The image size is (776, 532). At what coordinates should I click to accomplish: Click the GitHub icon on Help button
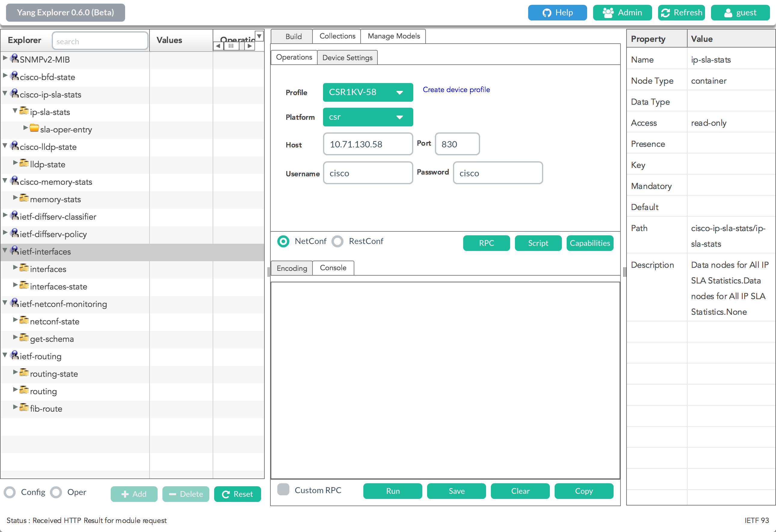point(547,13)
